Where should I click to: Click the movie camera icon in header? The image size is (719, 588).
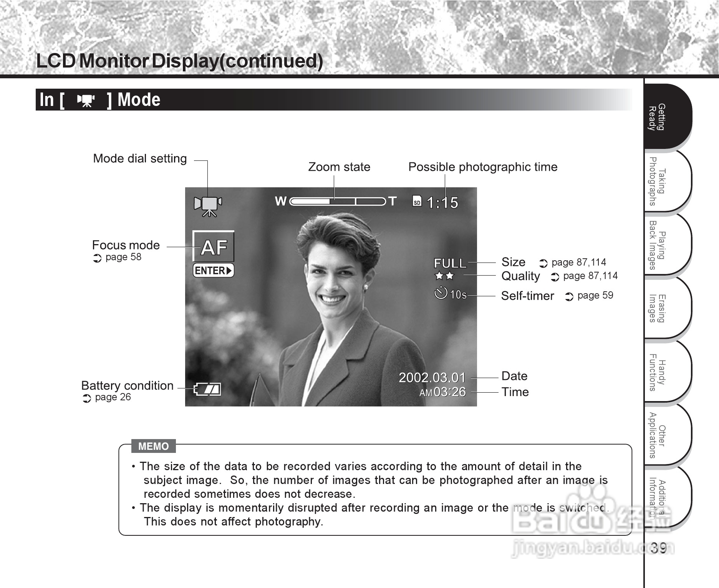tap(86, 101)
